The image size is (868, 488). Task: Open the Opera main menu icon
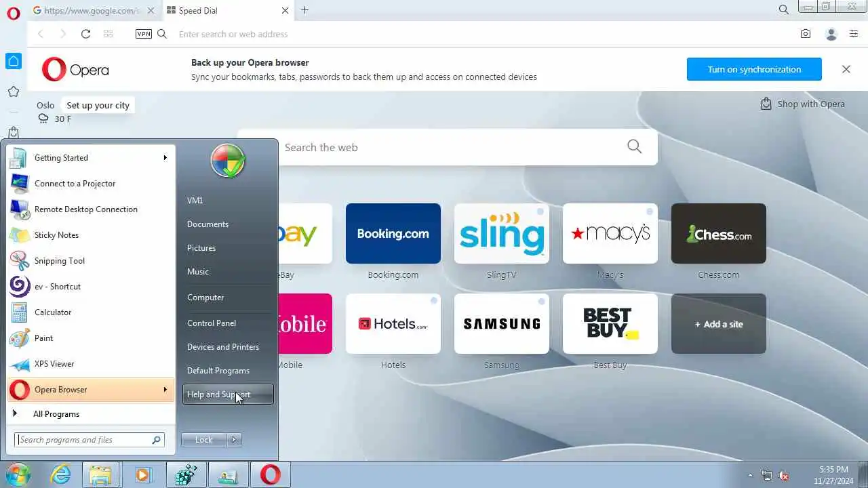coord(14,13)
